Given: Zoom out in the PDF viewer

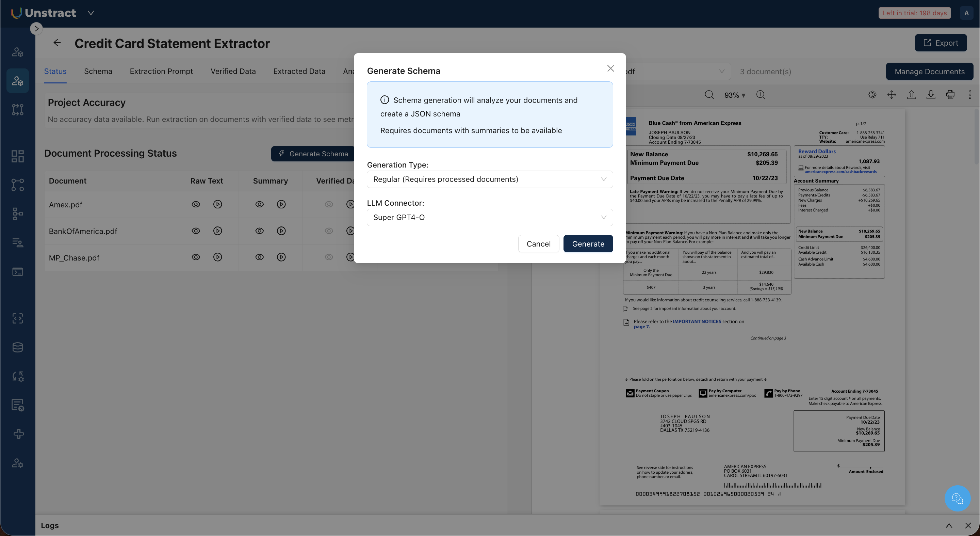Looking at the screenshot, I should coord(709,95).
